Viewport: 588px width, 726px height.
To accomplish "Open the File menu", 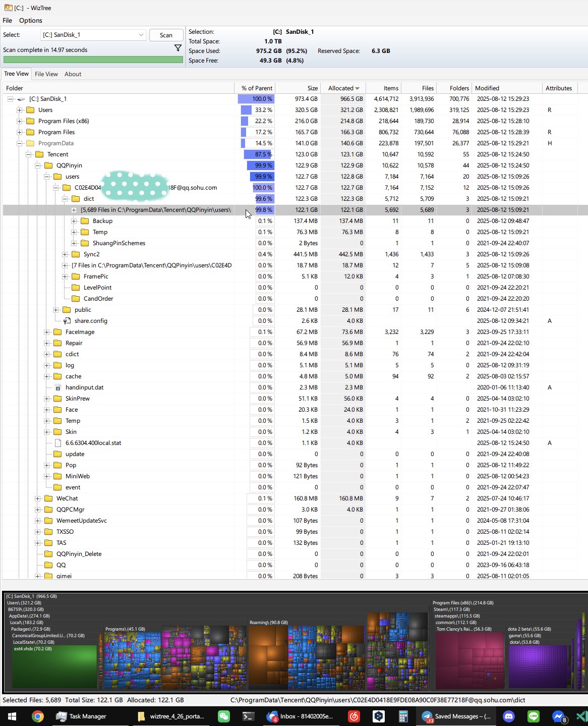I will tap(8, 21).
